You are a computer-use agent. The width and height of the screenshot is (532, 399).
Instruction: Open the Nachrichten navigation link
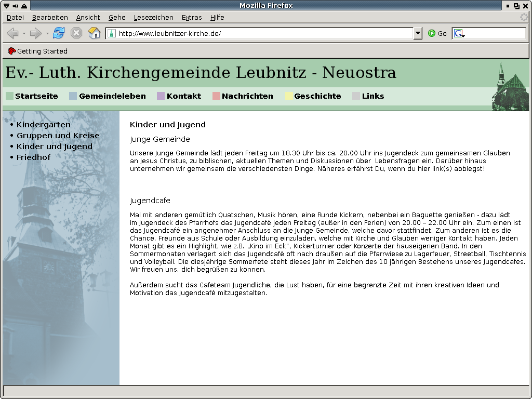(x=247, y=96)
